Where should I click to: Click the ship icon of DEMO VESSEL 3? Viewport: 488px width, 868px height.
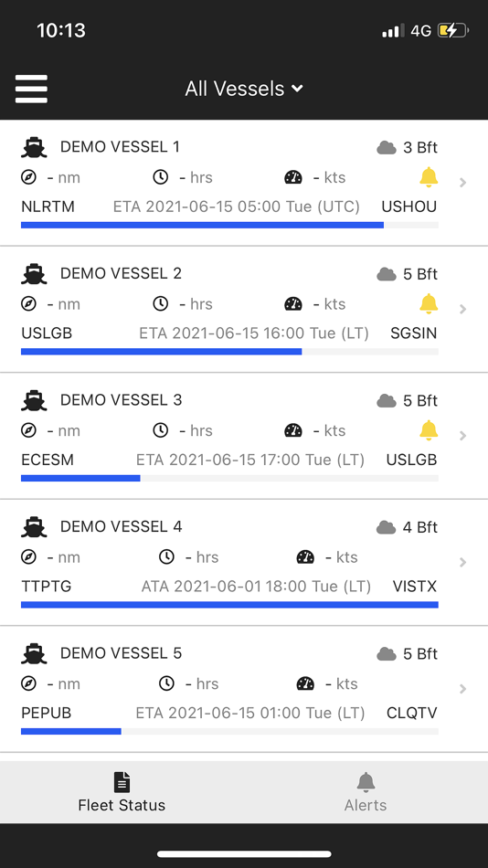(34, 401)
